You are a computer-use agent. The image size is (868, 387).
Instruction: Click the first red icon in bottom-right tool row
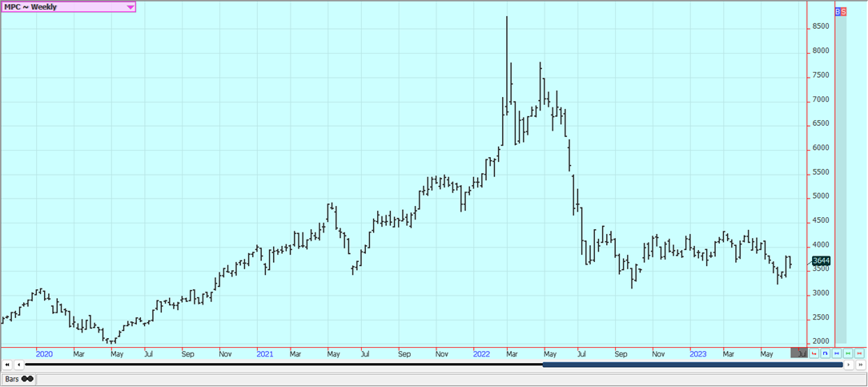click(814, 353)
